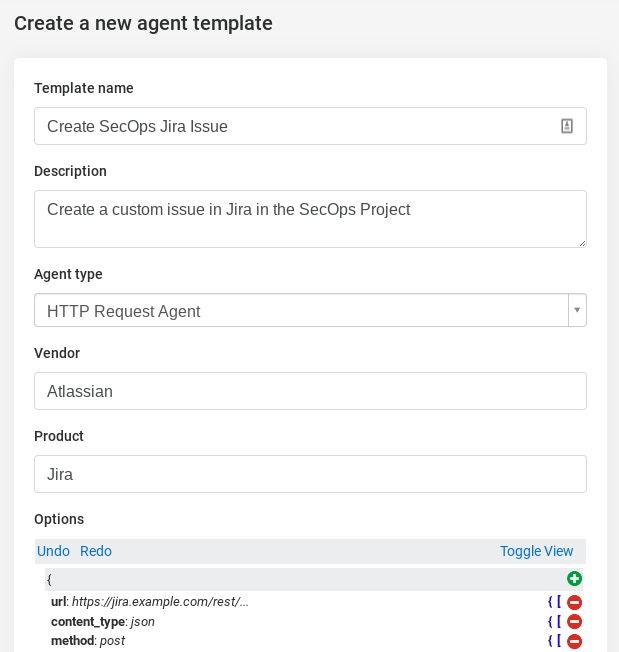Remove the url option row
The width and height of the screenshot is (619, 652).
[575, 602]
